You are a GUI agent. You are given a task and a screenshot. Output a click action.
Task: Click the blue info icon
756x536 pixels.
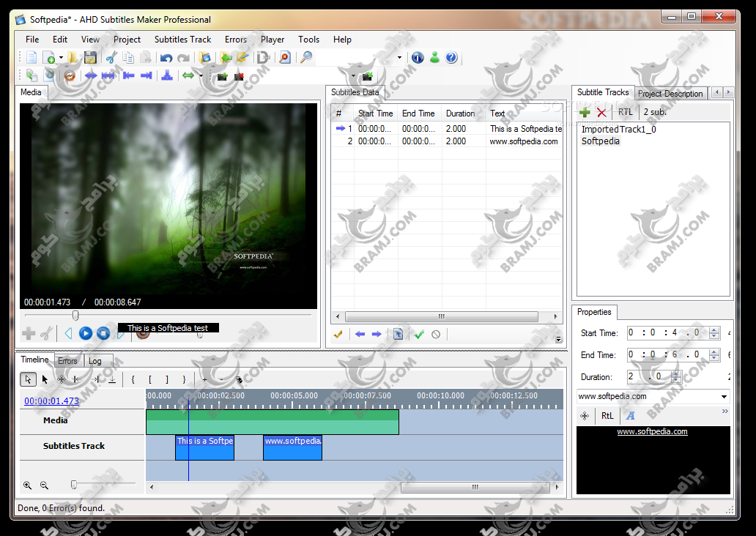click(418, 58)
